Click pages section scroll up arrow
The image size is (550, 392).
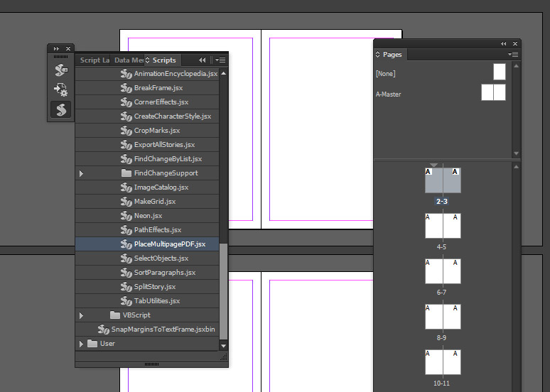pyautogui.click(x=517, y=167)
